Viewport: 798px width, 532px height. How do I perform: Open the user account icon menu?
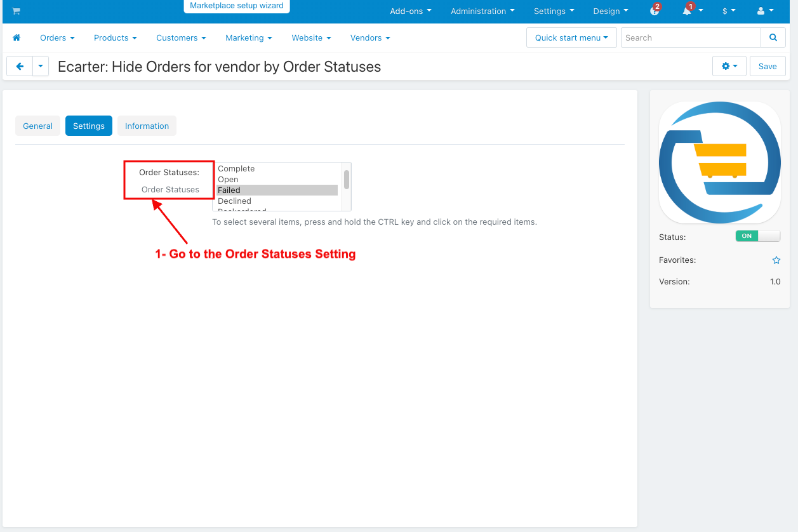tap(765, 11)
